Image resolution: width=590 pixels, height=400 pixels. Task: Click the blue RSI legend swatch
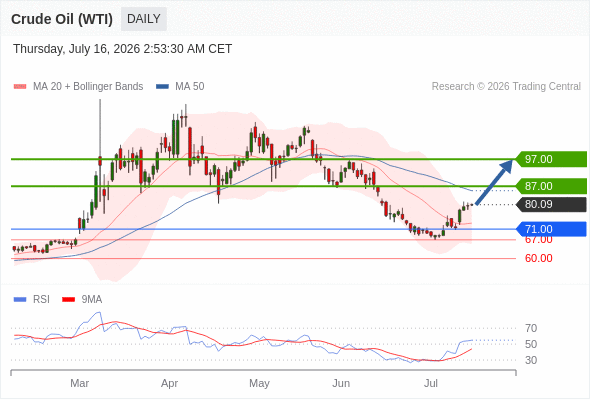pyautogui.click(x=20, y=300)
